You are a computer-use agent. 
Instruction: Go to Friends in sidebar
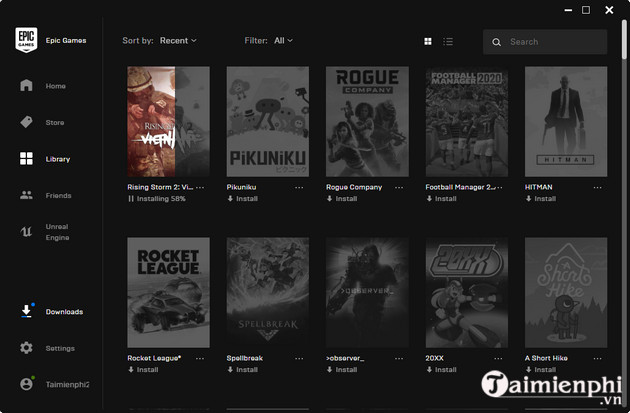pyautogui.click(x=58, y=196)
